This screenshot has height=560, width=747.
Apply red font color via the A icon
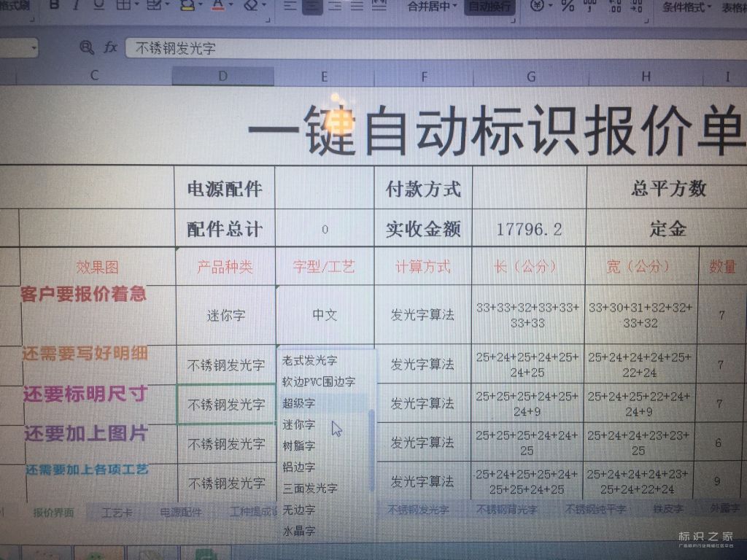[x=218, y=5]
